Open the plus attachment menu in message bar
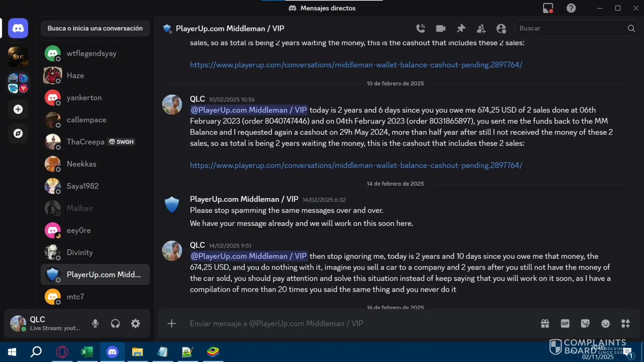This screenshot has width=644, height=362. click(172, 323)
